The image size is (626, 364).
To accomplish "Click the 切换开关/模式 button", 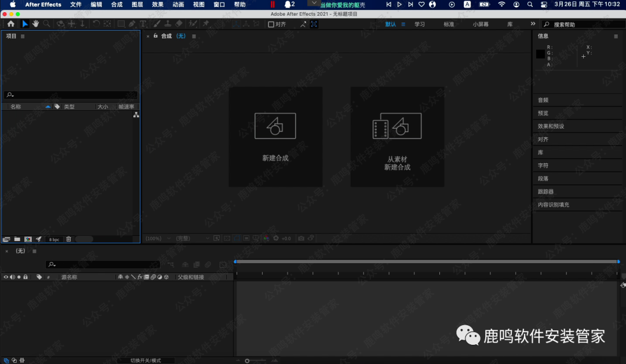I will (x=145, y=361).
